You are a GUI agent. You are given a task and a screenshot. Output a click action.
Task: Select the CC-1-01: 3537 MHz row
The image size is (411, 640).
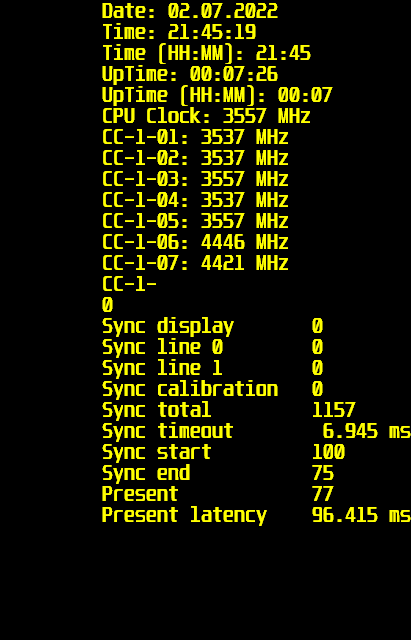click(195, 137)
